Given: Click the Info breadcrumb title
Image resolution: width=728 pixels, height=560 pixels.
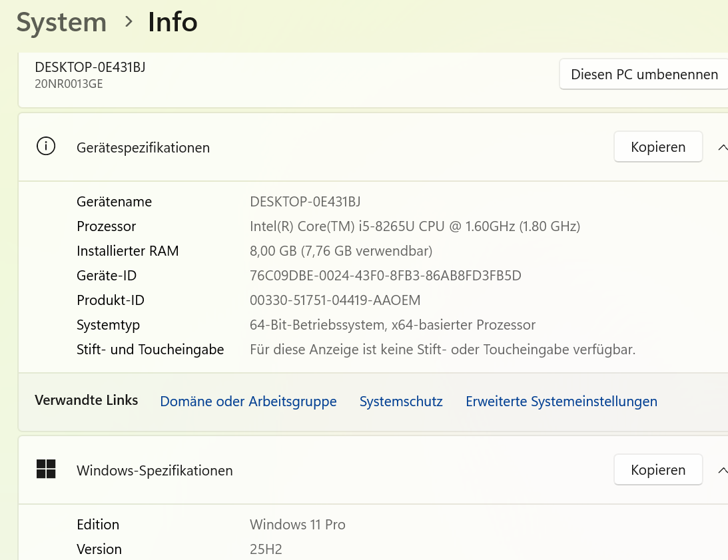Looking at the screenshot, I should (x=173, y=22).
